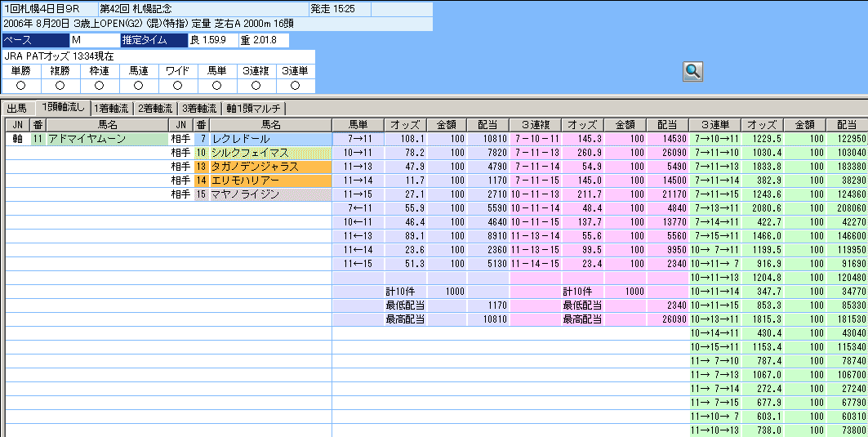Select the 単勝 radio button
Viewport: 868px width, 437px height.
[x=21, y=85]
